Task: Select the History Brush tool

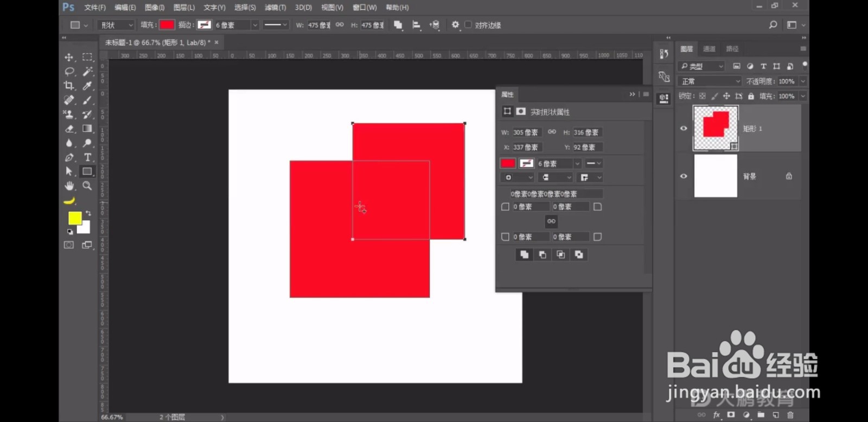Action: [87, 114]
